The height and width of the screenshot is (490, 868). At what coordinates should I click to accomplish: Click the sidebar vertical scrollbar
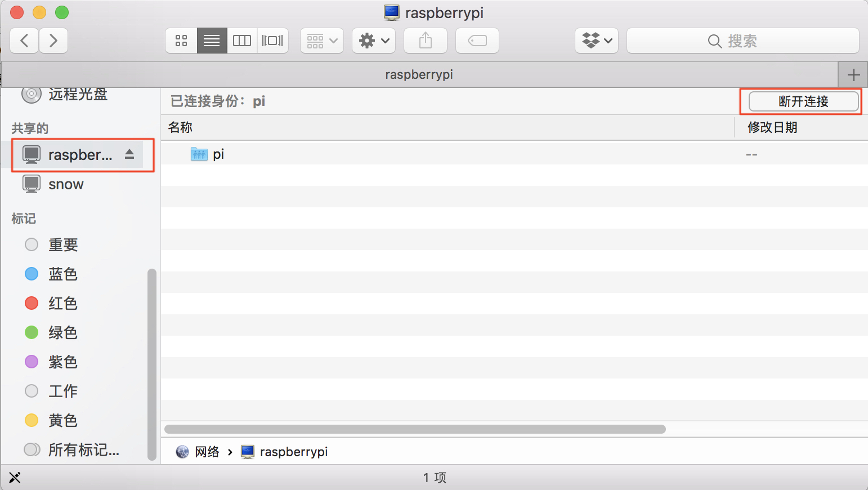coord(151,365)
